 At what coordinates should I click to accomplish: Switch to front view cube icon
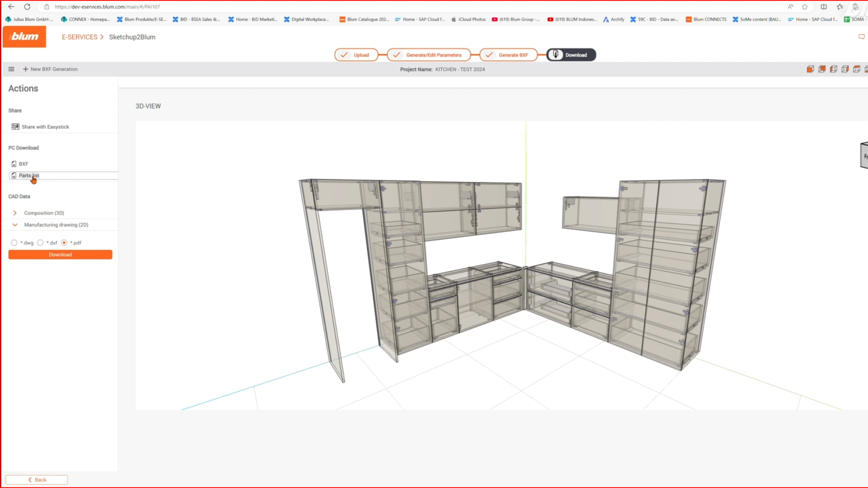point(810,69)
